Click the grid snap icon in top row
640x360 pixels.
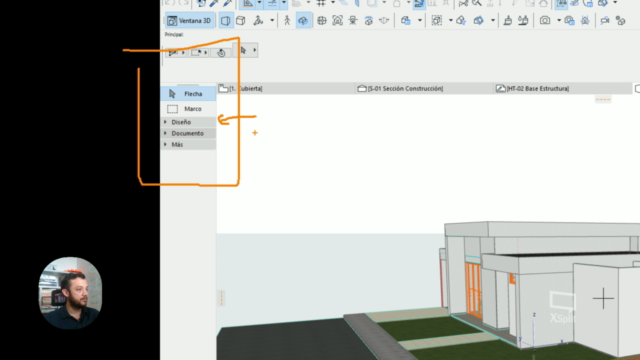click(x=321, y=3)
